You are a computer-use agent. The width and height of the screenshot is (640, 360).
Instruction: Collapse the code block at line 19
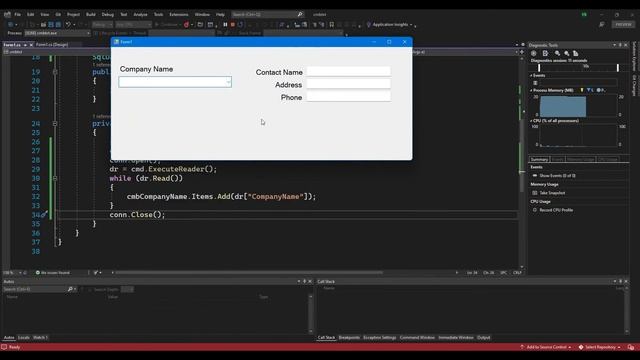click(x=55, y=72)
